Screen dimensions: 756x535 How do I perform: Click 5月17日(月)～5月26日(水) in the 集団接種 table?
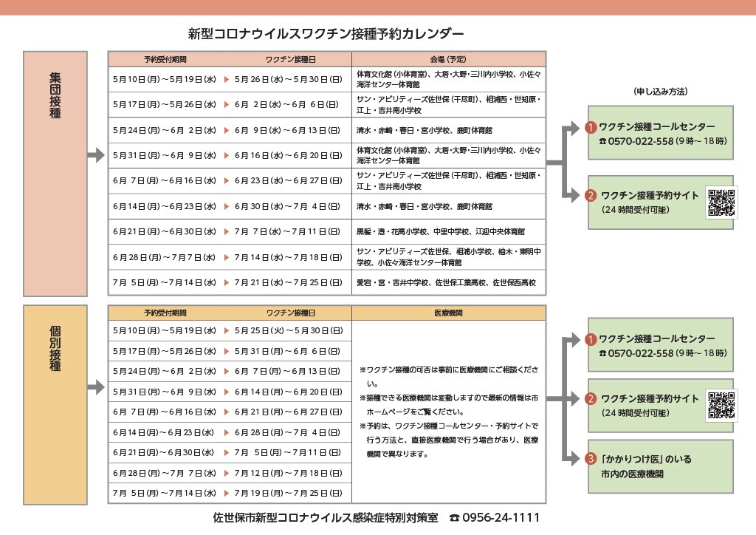pos(165,104)
